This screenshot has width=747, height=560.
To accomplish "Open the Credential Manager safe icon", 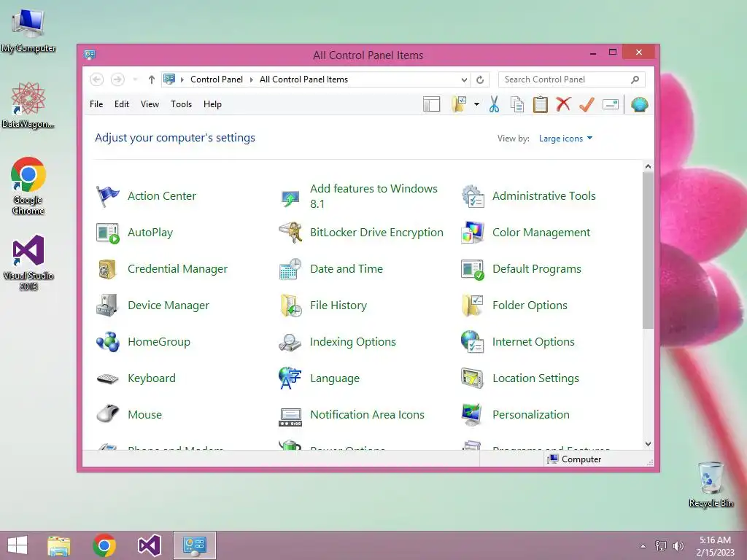I will [107, 269].
